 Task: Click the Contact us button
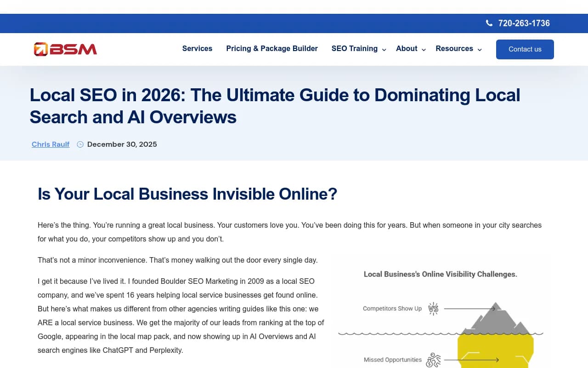[525, 49]
